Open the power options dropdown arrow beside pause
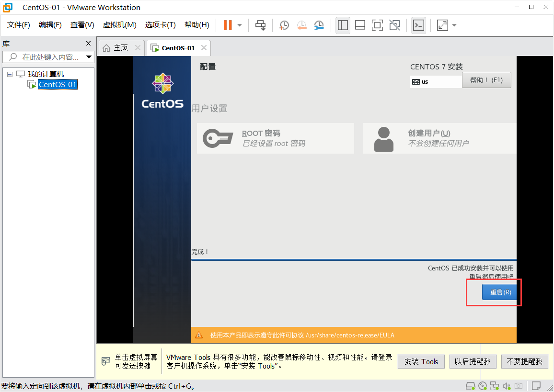 (240, 25)
